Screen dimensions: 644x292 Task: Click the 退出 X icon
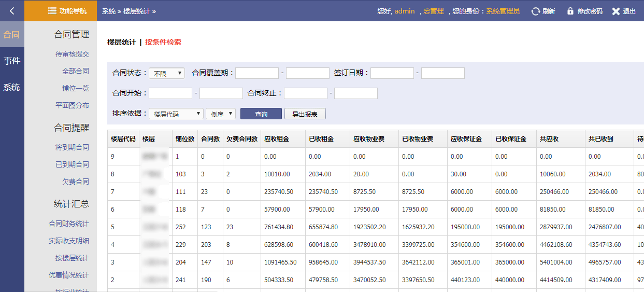click(616, 11)
